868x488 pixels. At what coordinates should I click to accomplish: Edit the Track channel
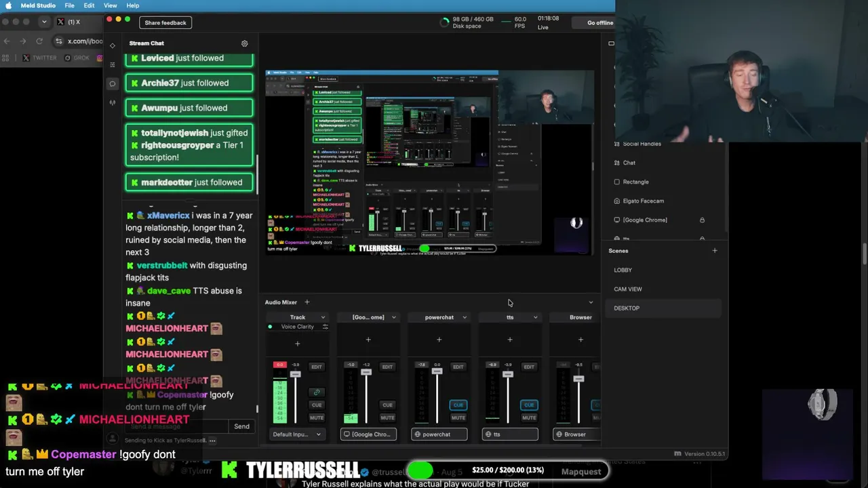[317, 367]
